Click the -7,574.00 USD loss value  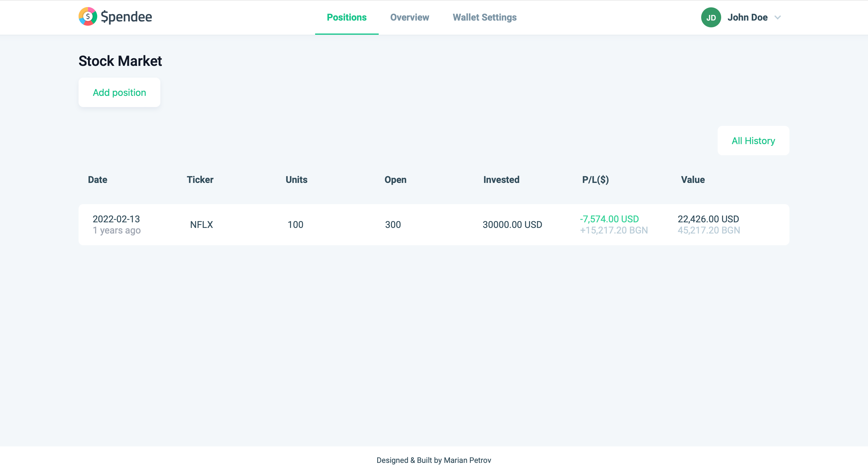click(609, 219)
